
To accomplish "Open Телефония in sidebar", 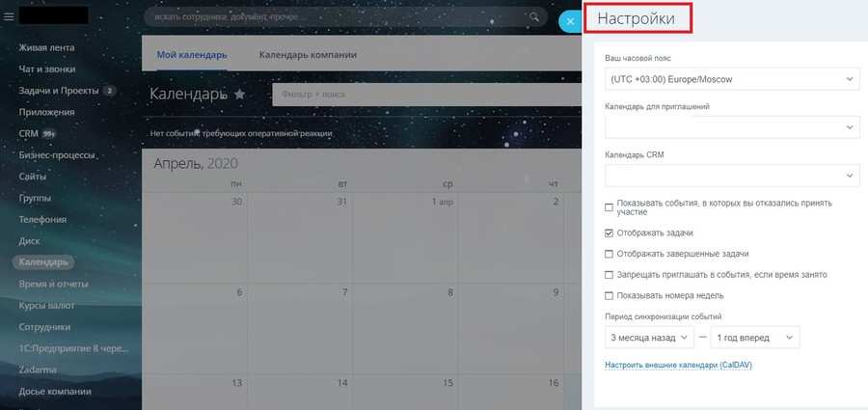I will click(42, 219).
